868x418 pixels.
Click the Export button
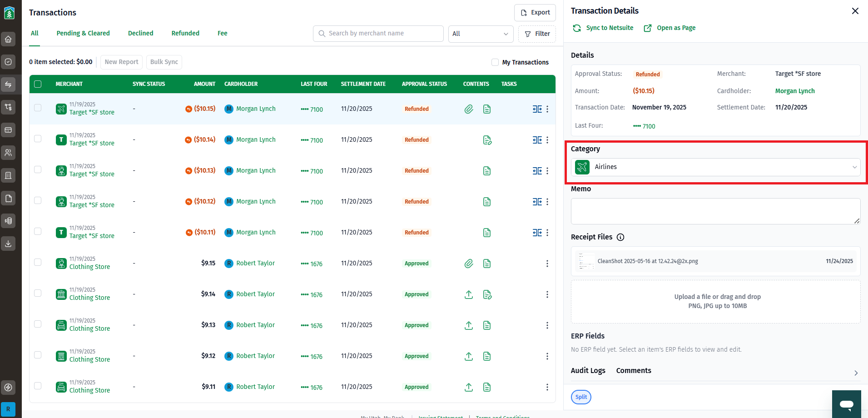pos(535,13)
